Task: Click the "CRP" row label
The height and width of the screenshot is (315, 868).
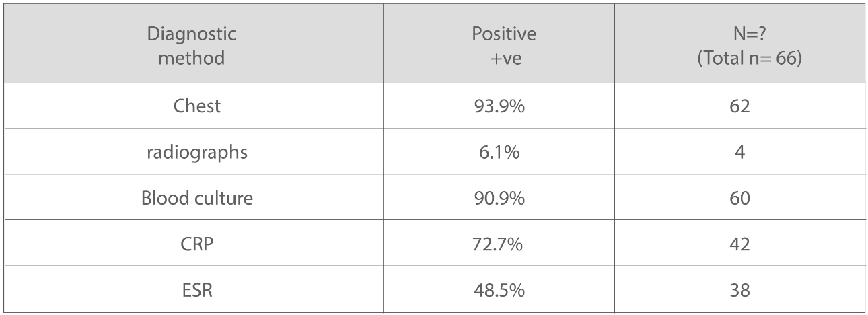Action: pos(197,245)
